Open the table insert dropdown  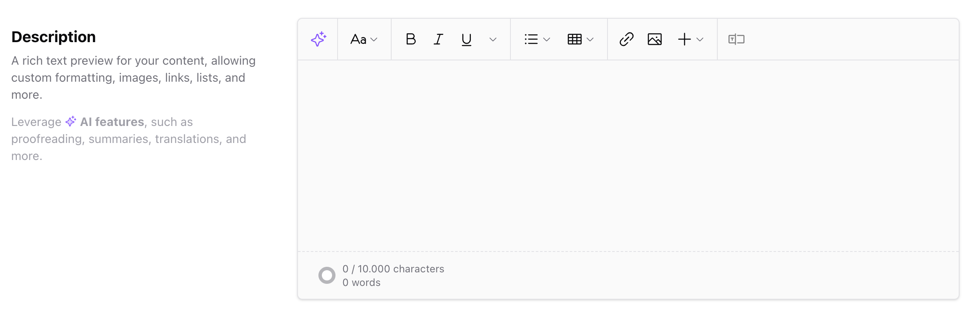(581, 39)
